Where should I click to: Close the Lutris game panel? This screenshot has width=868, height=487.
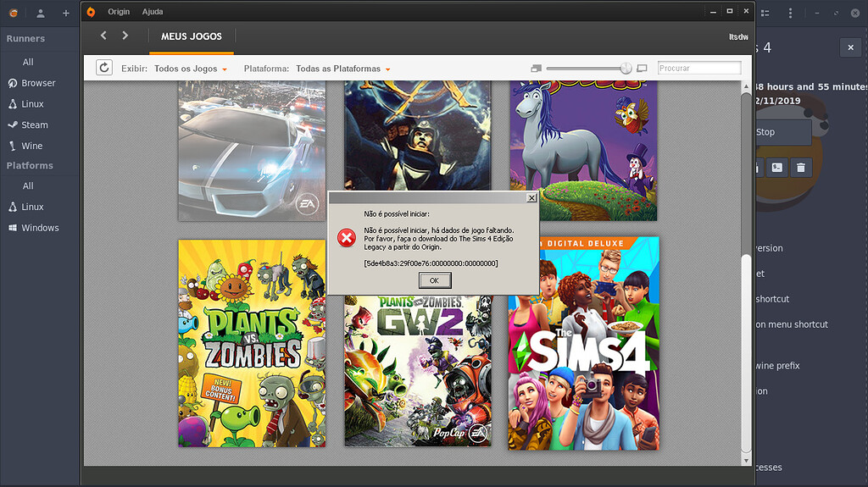pyautogui.click(x=851, y=47)
